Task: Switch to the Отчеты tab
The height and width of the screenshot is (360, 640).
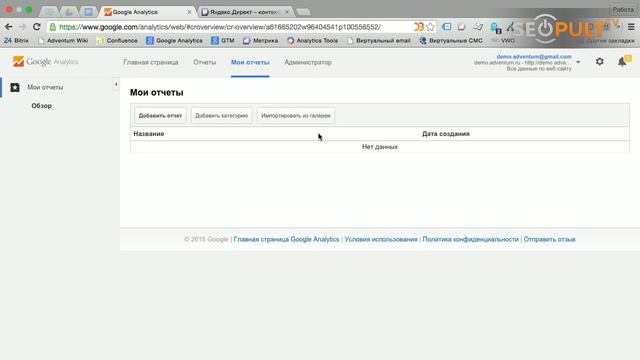Action: pyautogui.click(x=204, y=62)
